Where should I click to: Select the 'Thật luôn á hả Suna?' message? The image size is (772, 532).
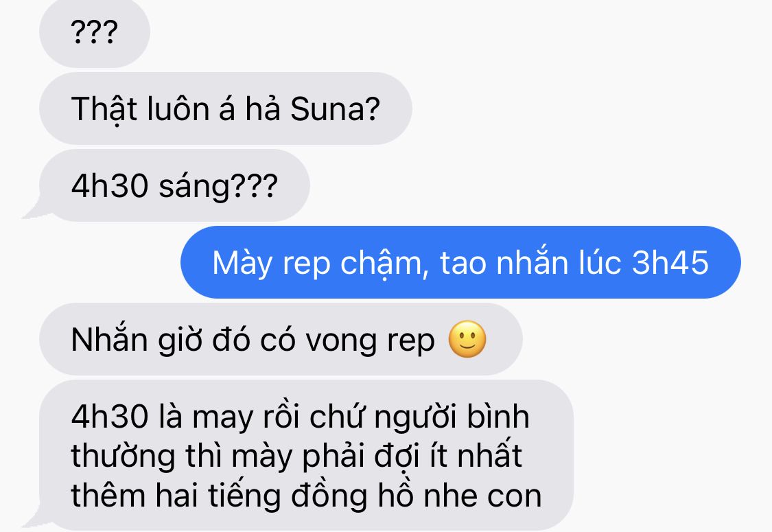[226, 108]
